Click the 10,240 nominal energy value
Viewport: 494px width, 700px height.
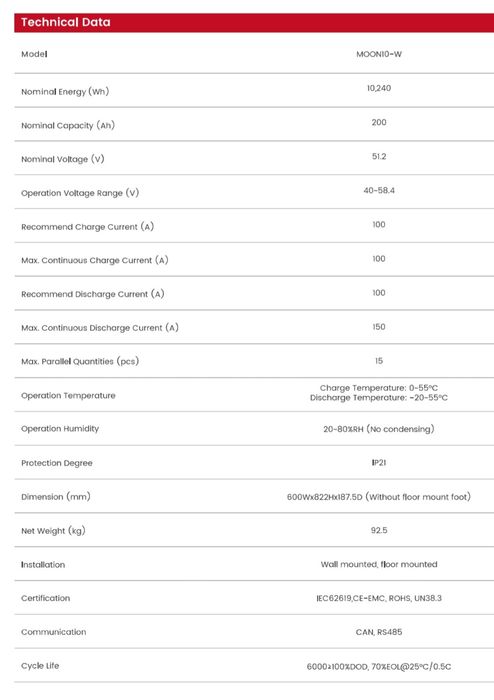click(x=379, y=88)
